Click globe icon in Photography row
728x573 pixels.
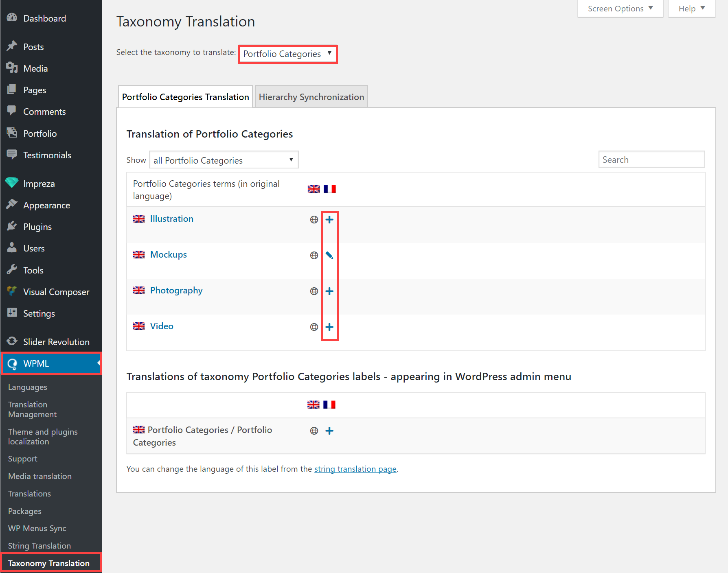click(x=314, y=291)
